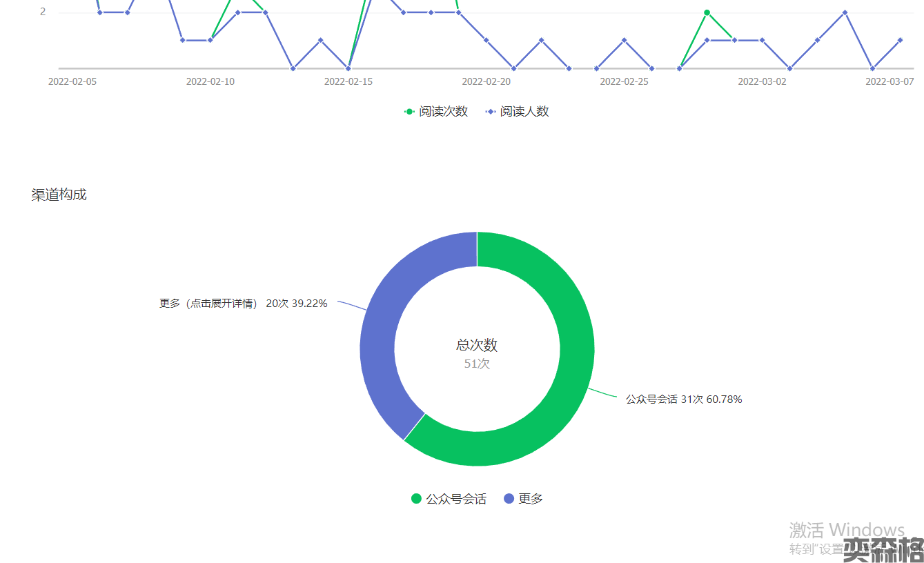Screen dimensions: 924x563
Task: Click blue circle icon beside 更多 legend
Action: [509, 499]
